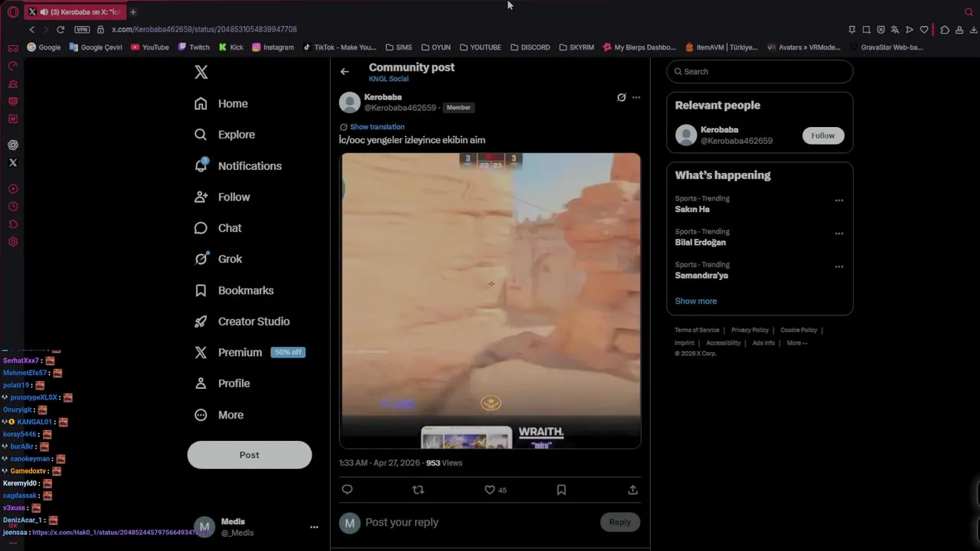Open Notifications in the sidebar
Screen dimensions: 980x551
point(238,166)
